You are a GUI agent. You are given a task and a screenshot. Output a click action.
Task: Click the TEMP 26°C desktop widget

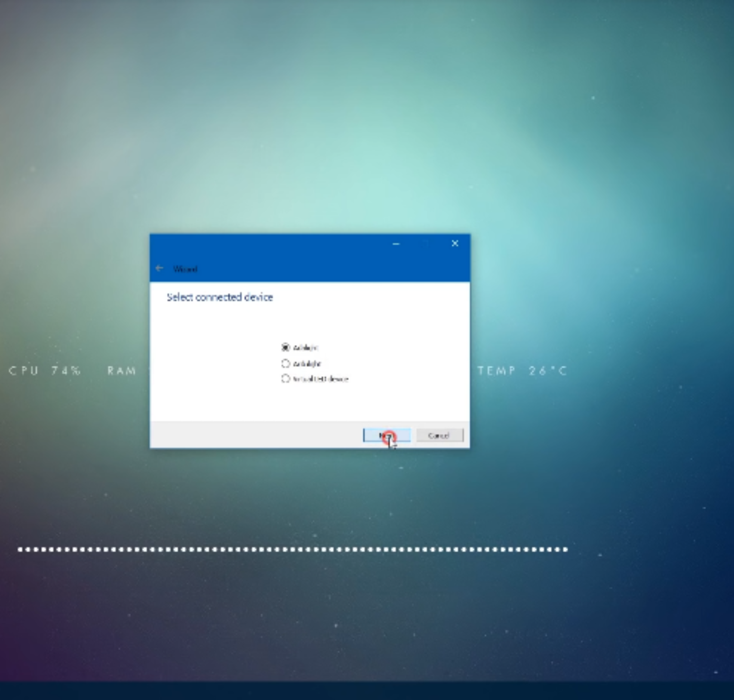[522, 370]
